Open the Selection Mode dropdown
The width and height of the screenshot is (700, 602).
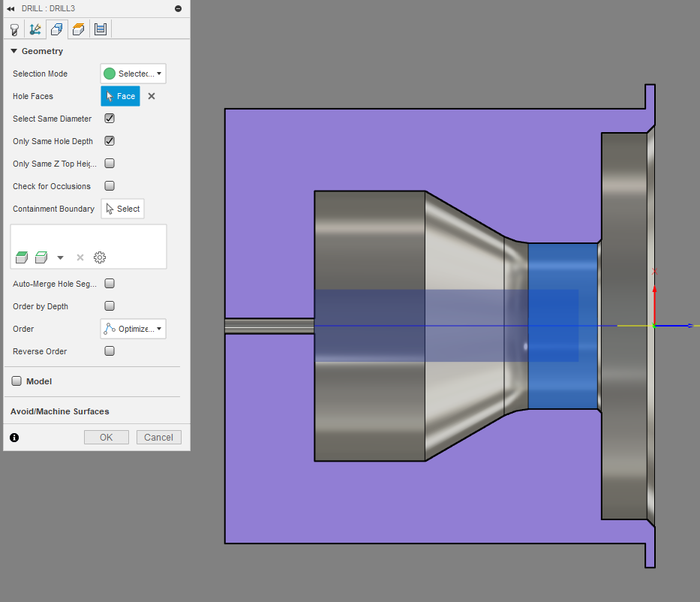(133, 74)
